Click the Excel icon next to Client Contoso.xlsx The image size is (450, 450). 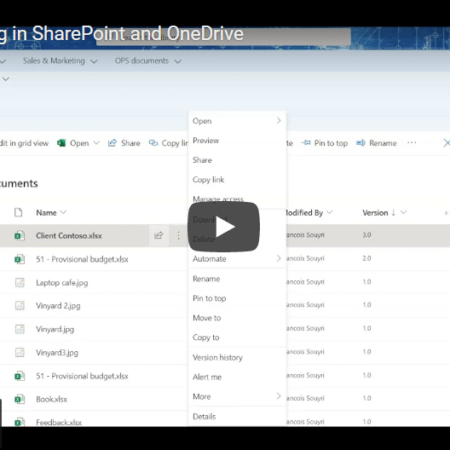pyautogui.click(x=19, y=236)
